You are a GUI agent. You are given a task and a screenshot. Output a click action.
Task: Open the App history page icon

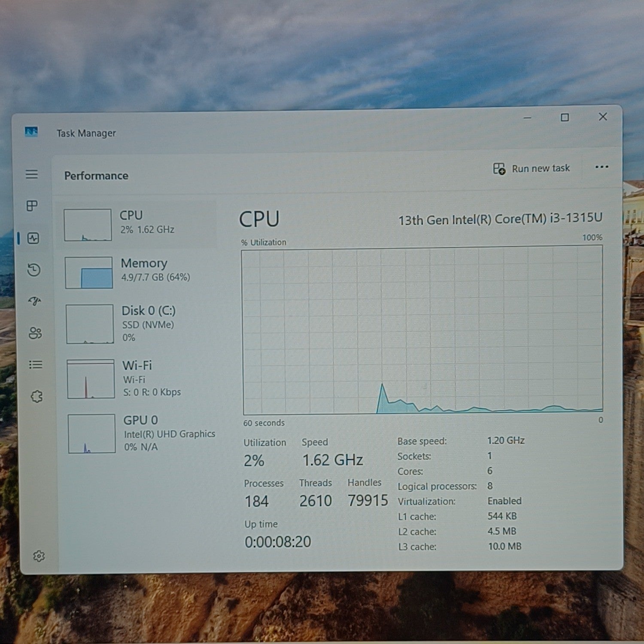(x=34, y=270)
